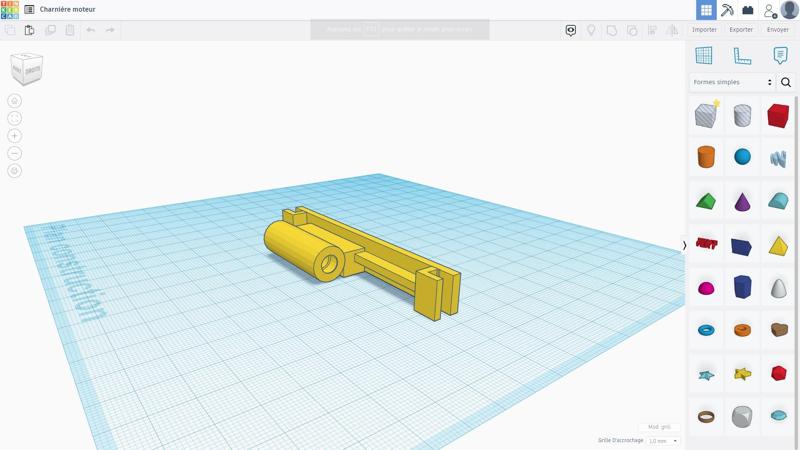
Task: Click the Align tool icon
Action: (x=652, y=31)
